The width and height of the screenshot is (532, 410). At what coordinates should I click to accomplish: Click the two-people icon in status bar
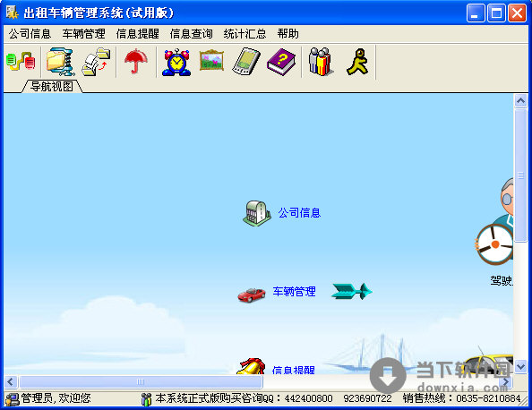coord(146,398)
